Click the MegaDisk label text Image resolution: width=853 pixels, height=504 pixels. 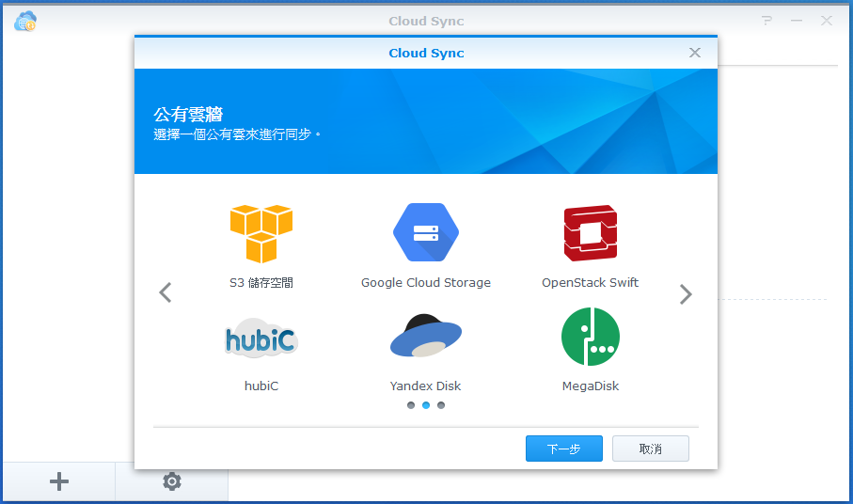pos(591,386)
